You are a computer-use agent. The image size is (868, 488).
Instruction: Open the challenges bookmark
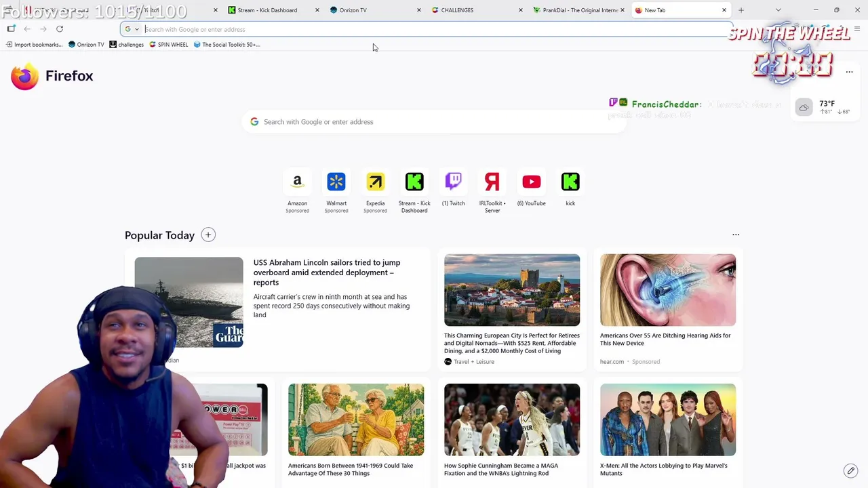(127, 45)
